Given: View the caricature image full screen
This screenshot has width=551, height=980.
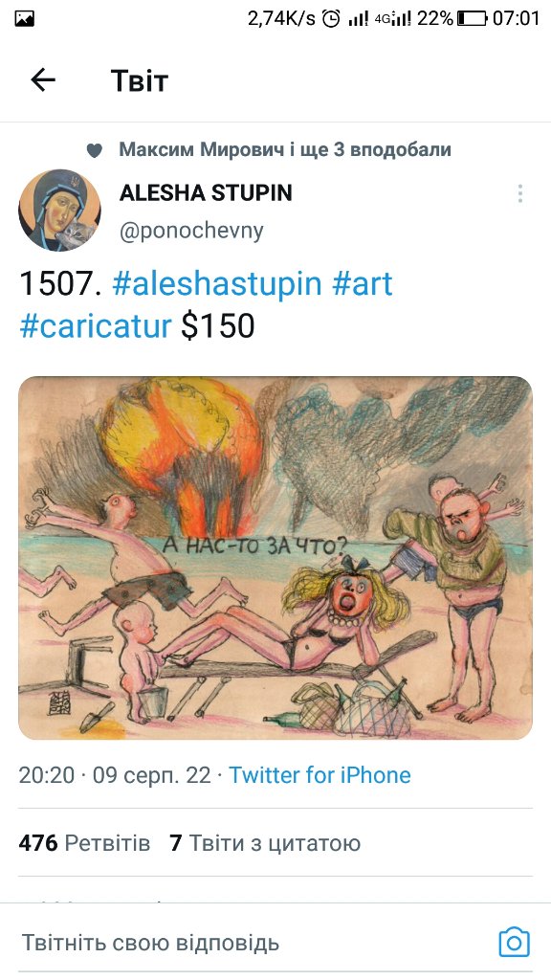Looking at the screenshot, I should pyautogui.click(x=275, y=558).
